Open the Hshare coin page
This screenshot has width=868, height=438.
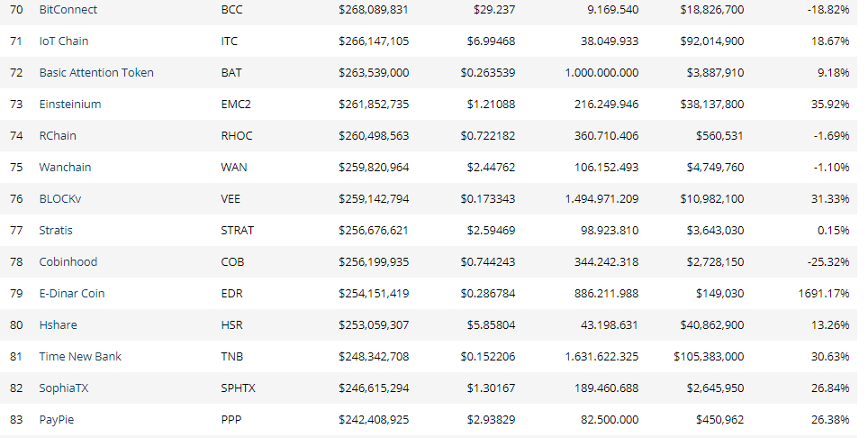tap(59, 325)
